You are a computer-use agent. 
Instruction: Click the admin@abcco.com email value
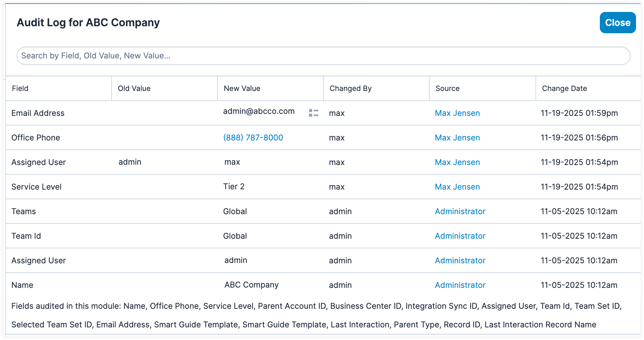259,111
